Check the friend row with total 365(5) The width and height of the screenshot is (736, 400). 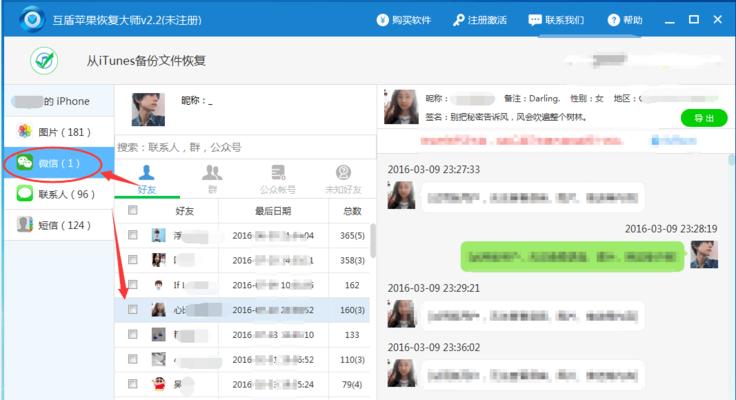coord(133,235)
